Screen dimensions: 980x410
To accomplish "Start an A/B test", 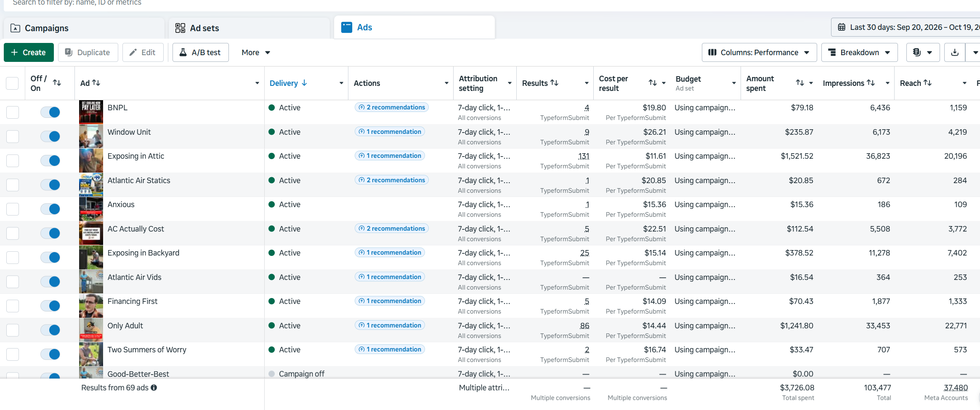I will tap(201, 53).
